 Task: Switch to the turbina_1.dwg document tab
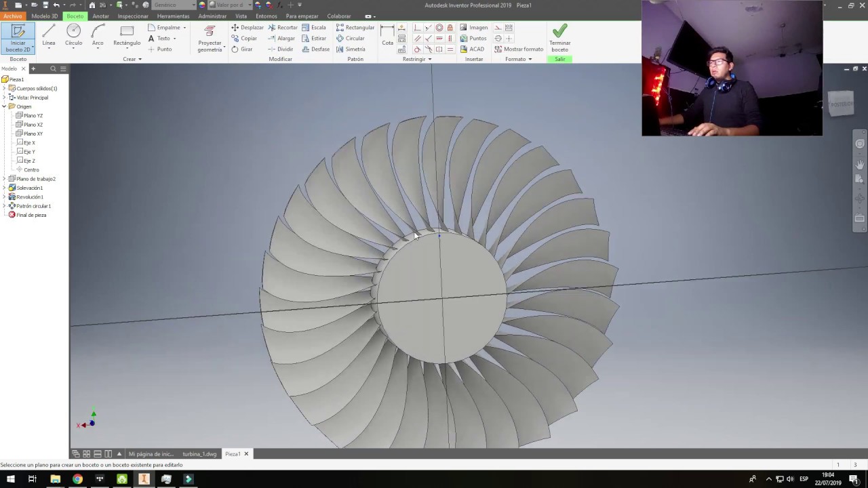click(x=199, y=454)
